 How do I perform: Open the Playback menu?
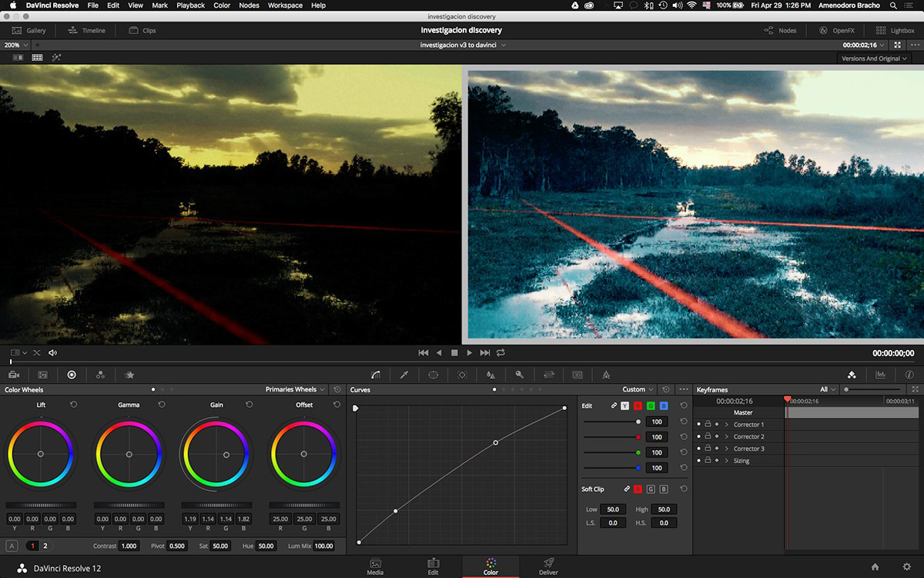coord(191,5)
